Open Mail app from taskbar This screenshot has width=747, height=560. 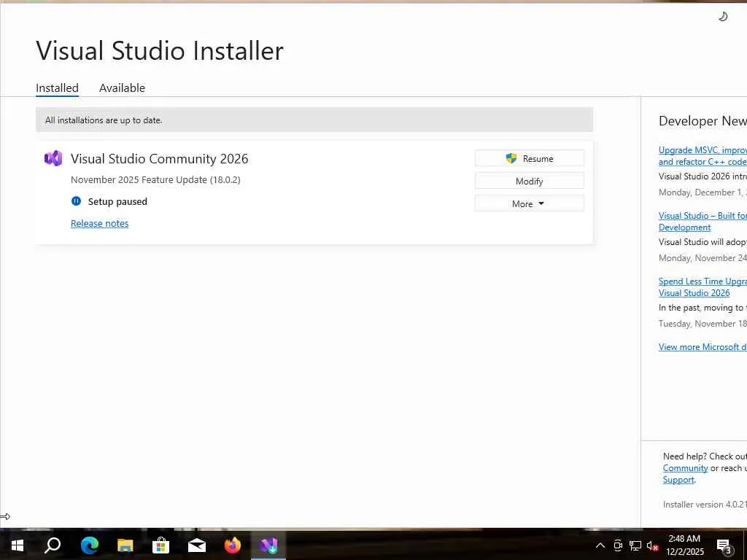pos(197,545)
